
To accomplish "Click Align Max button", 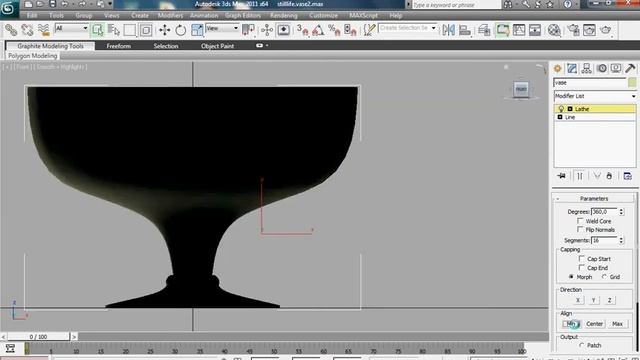I will click(617, 324).
